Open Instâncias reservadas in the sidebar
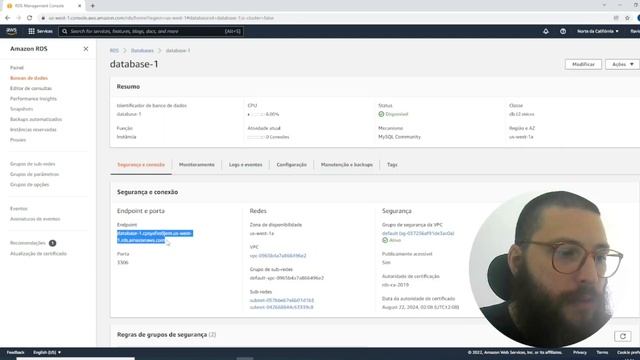The width and height of the screenshot is (640, 360). (x=33, y=129)
